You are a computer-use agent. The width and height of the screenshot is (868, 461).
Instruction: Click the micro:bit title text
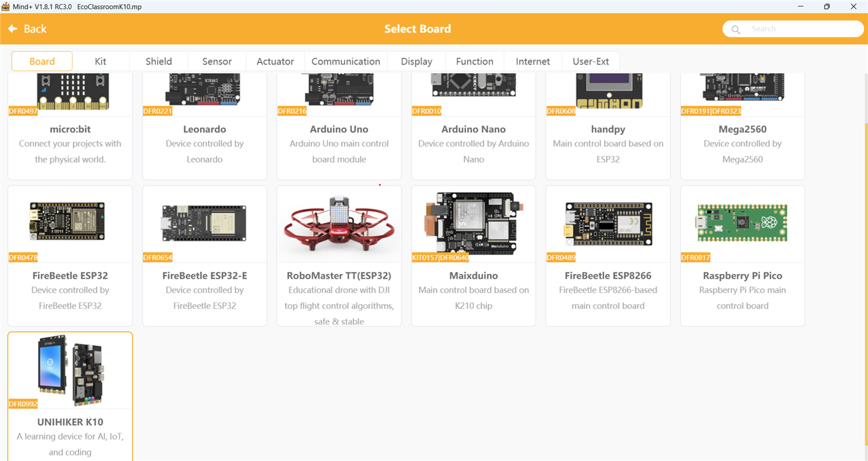point(70,129)
